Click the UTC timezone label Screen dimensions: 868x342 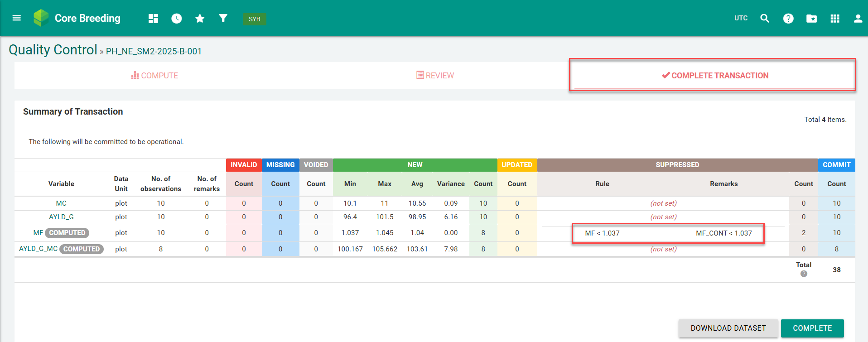tap(741, 18)
